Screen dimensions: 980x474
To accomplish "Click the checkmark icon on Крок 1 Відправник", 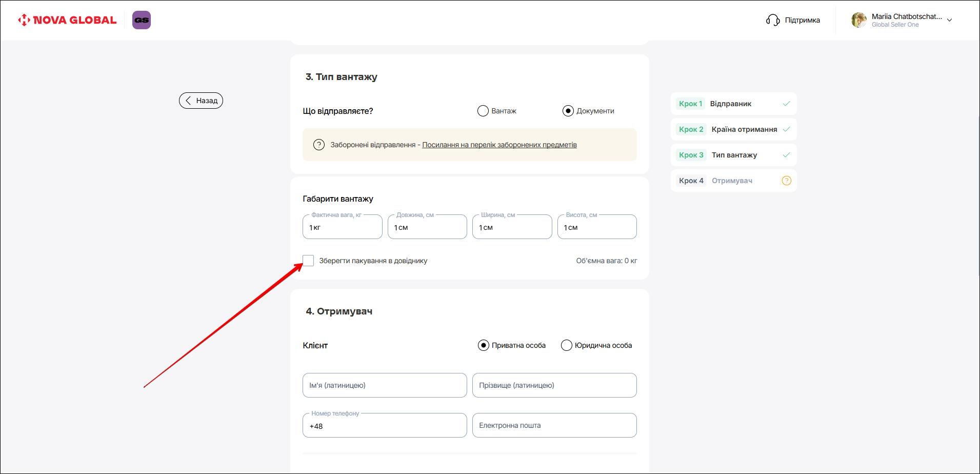I will [786, 104].
